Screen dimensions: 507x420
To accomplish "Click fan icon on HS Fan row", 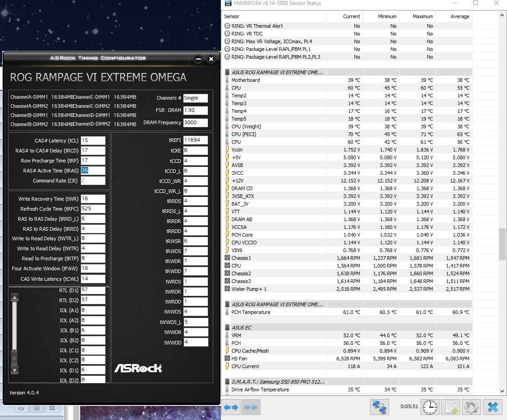I will pyautogui.click(x=227, y=358).
